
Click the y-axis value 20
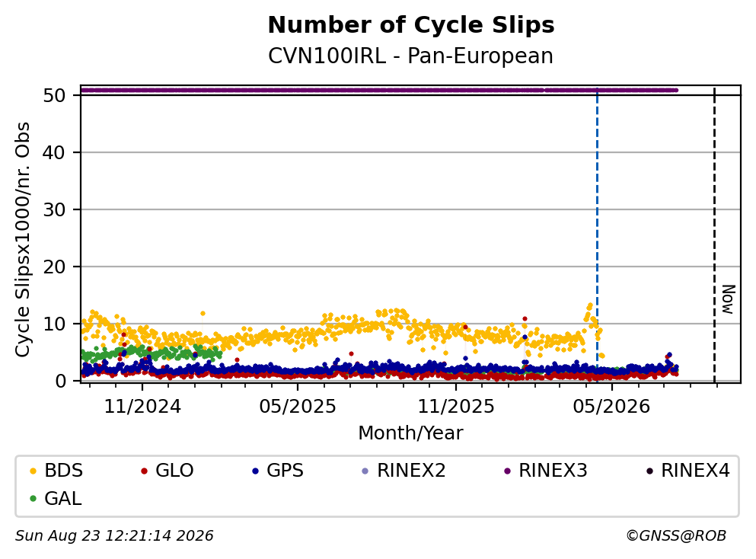[54, 267]
